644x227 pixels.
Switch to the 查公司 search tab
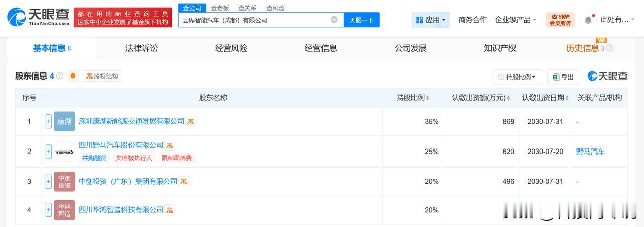click(x=192, y=8)
